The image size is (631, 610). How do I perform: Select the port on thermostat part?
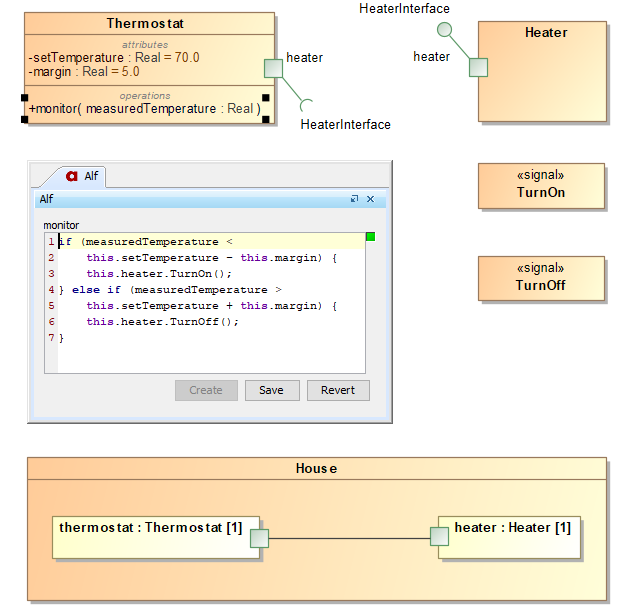(x=259, y=539)
